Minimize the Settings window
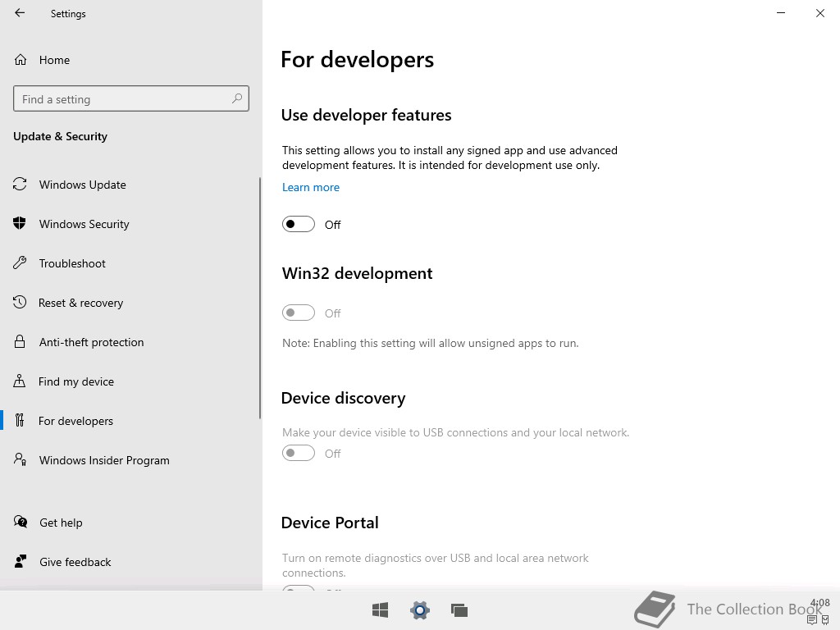Screen dimensions: 840x630 point(781,13)
